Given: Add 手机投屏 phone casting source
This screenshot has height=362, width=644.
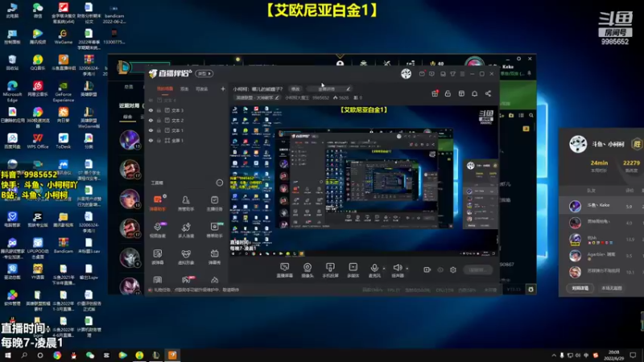Looking at the screenshot, I should pos(330,270).
